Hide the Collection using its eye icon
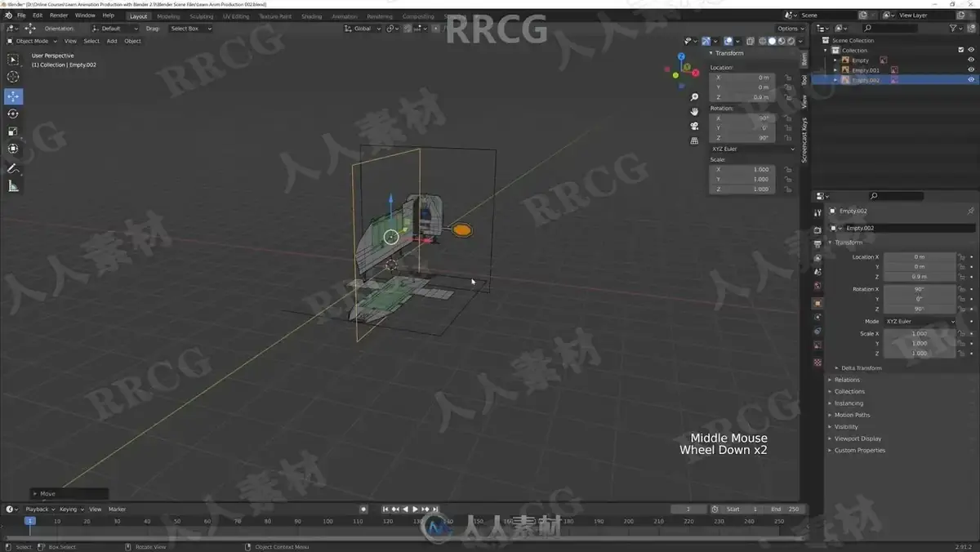Screen dimensions: 980x552 point(971,50)
